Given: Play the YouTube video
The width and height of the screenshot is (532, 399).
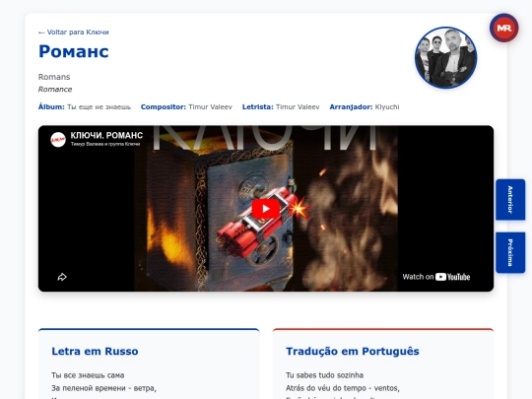Looking at the screenshot, I should (x=266, y=208).
